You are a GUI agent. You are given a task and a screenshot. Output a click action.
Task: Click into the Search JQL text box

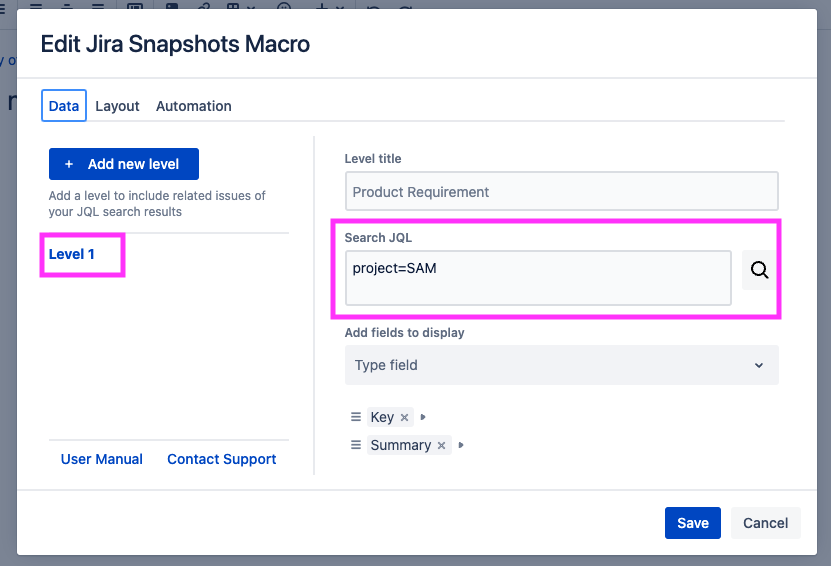(x=538, y=278)
